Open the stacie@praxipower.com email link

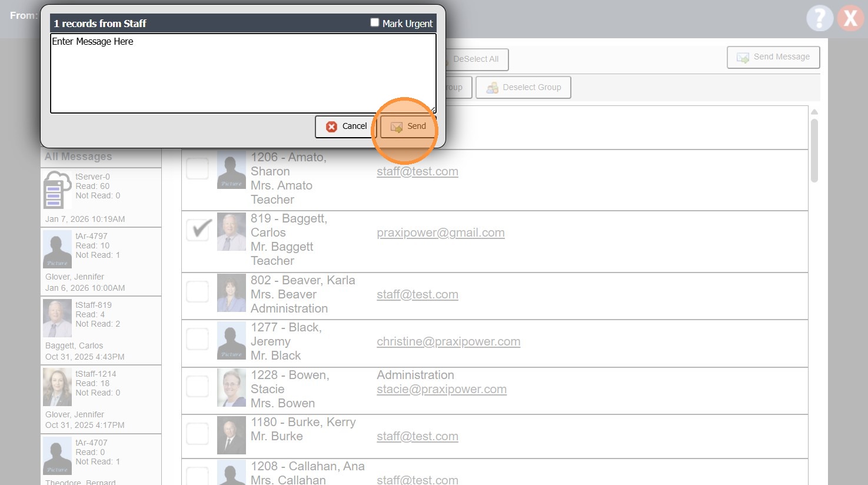[x=441, y=389]
